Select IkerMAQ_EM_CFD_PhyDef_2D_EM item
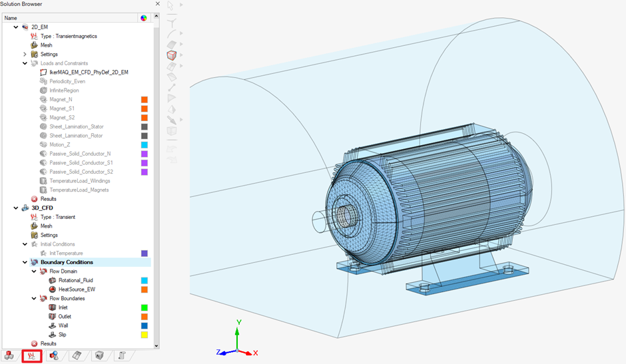 (x=89, y=73)
